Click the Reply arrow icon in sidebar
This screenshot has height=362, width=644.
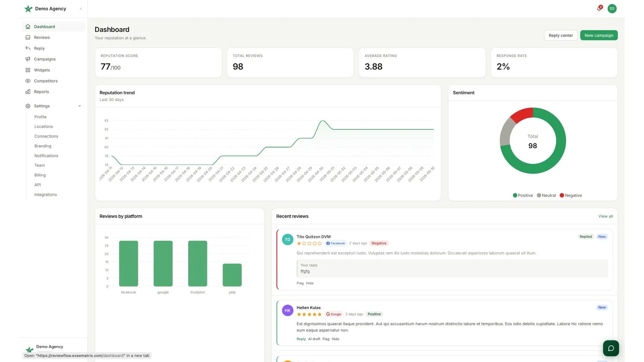(x=28, y=48)
